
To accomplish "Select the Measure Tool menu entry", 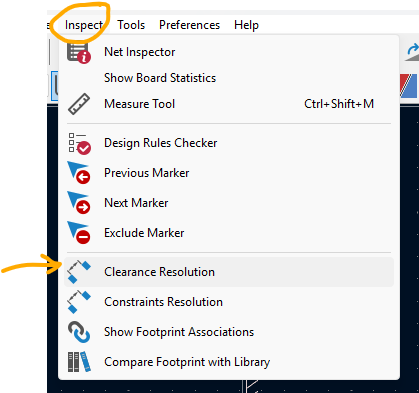I will tap(229, 104).
